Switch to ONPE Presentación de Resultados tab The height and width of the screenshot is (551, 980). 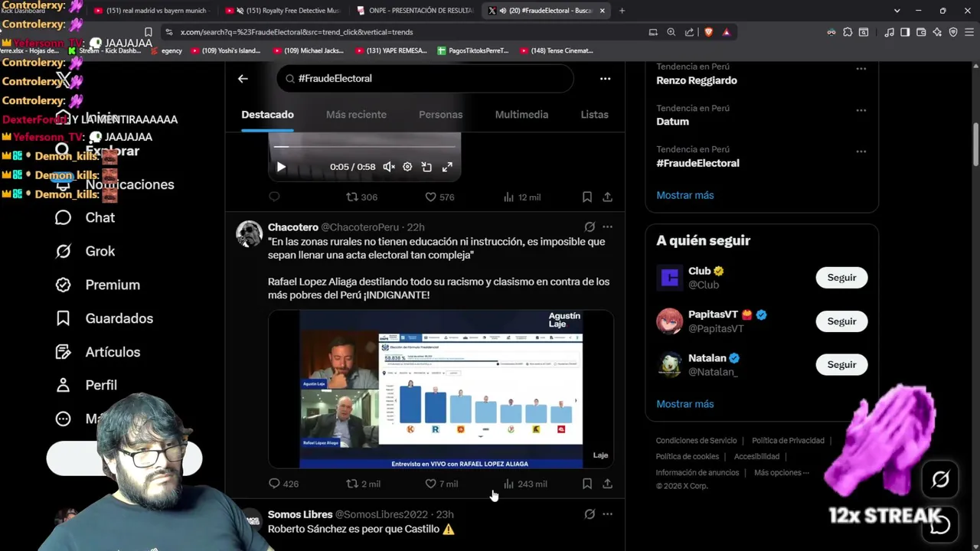(x=416, y=11)
